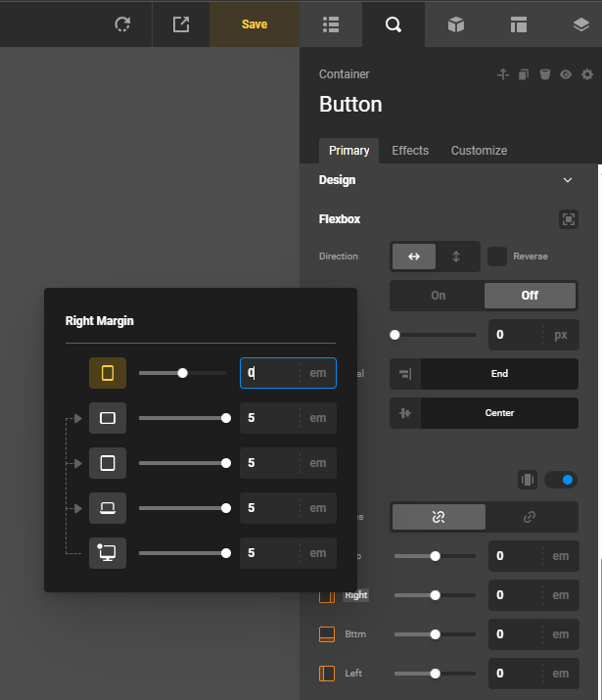602x700 pixels.
Task: Select the On button option
Action: [438, 296]
